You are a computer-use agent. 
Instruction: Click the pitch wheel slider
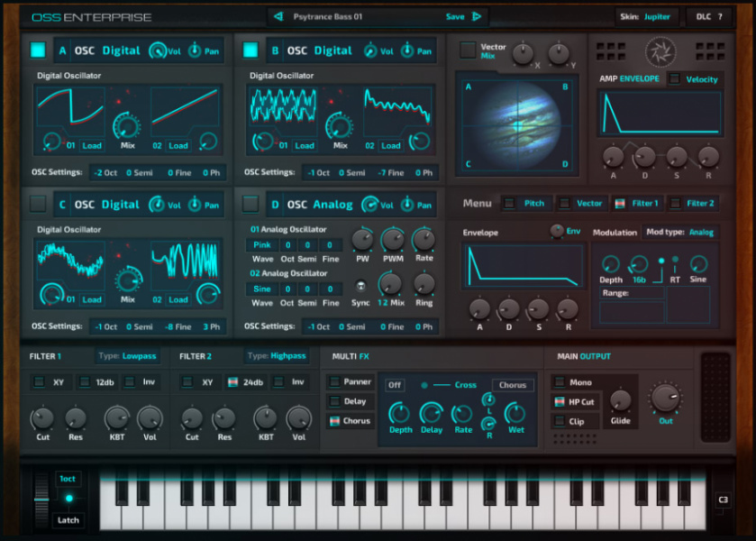coord(39,498)
